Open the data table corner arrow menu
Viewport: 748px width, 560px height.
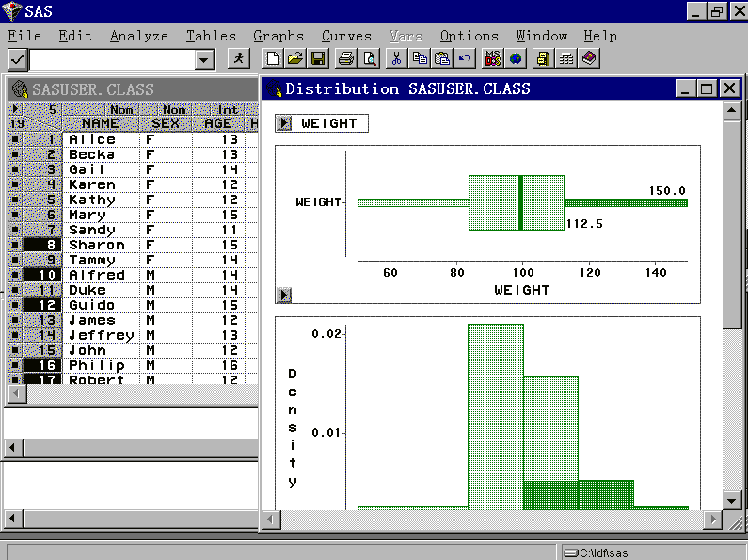15,109
